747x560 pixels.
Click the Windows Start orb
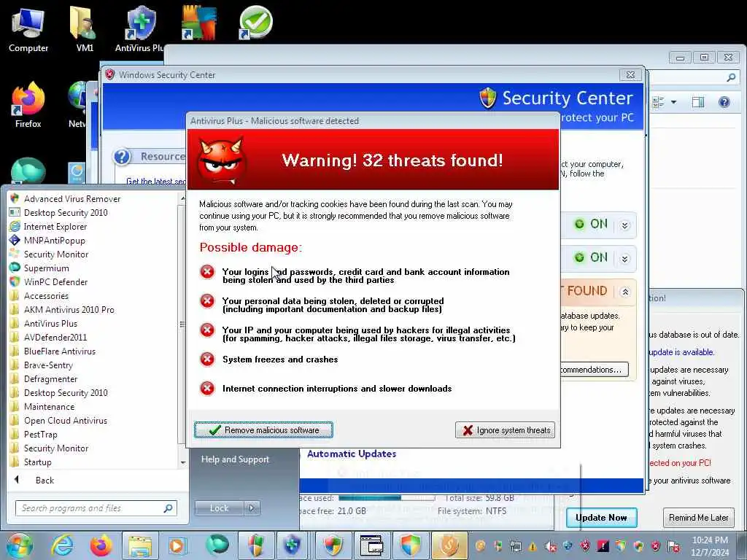point(19,545)
